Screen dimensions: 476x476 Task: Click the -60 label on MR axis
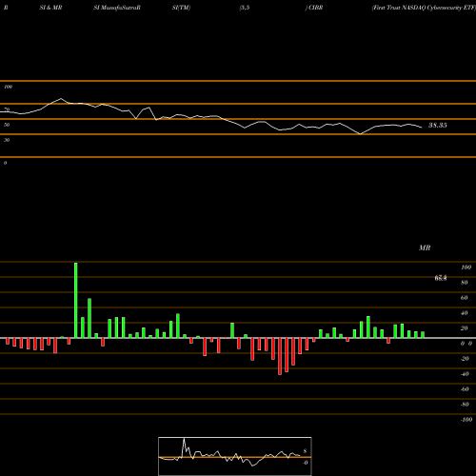[465, 389]
